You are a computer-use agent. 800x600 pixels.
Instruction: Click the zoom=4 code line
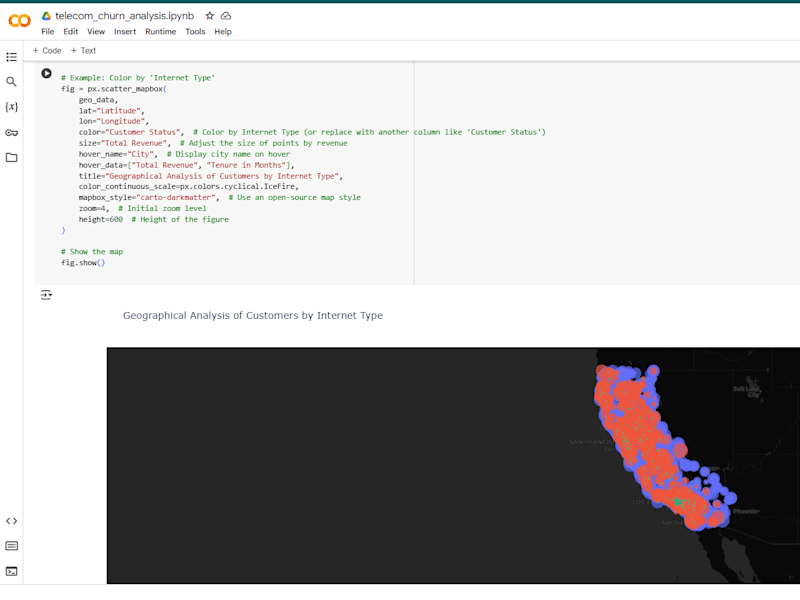click(142, 209)
